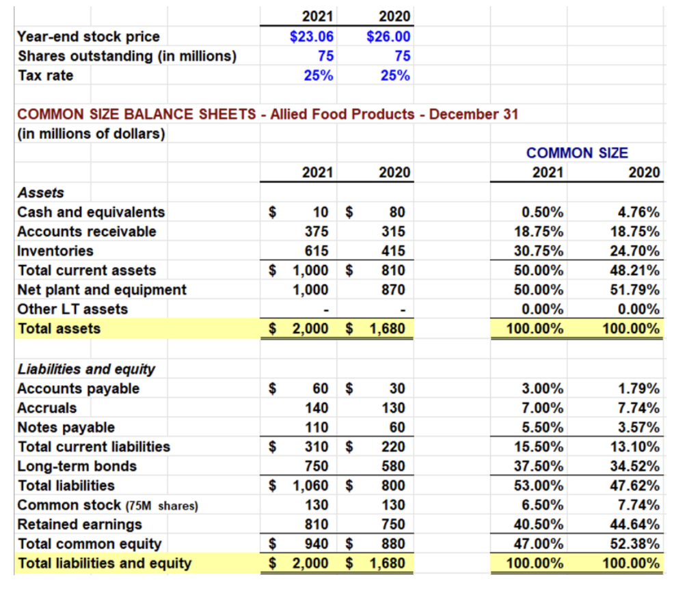Image resolution: width=700 pixels, height=593 pixels.
Task: Click the Inventories value 615
Action: pyautogui.click(x=317, y=251)
